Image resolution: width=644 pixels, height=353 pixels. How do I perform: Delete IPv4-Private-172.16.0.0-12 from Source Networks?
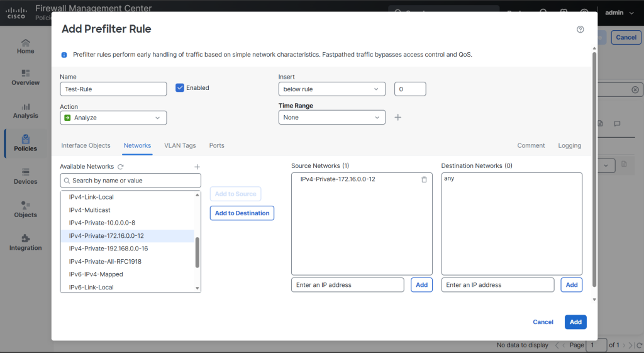click(x=424, y=179)
